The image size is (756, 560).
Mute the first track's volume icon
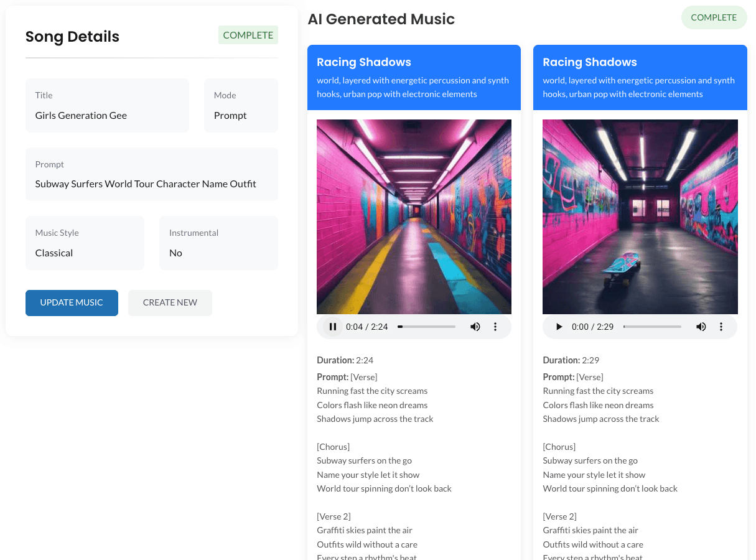pyautogui.click(x=475, y=327)
